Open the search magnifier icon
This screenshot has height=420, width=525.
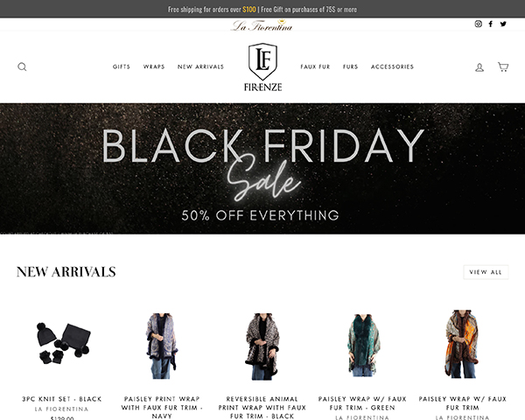(22, 66)
